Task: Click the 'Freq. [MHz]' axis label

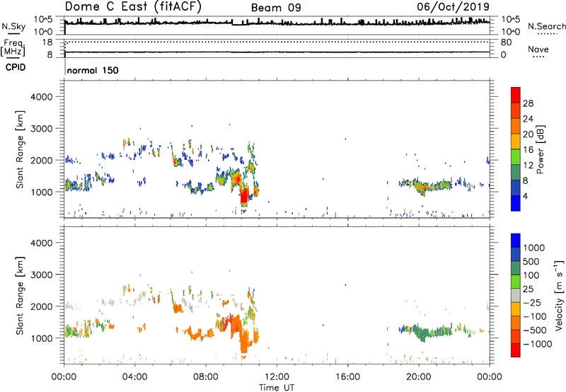Action: coord(13,48)
